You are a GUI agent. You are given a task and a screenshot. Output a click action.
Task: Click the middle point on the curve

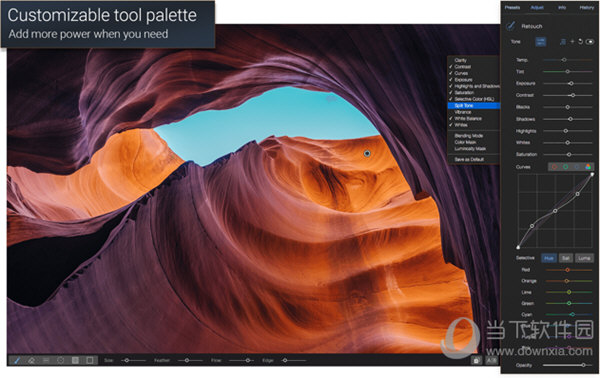pos(555,211)
